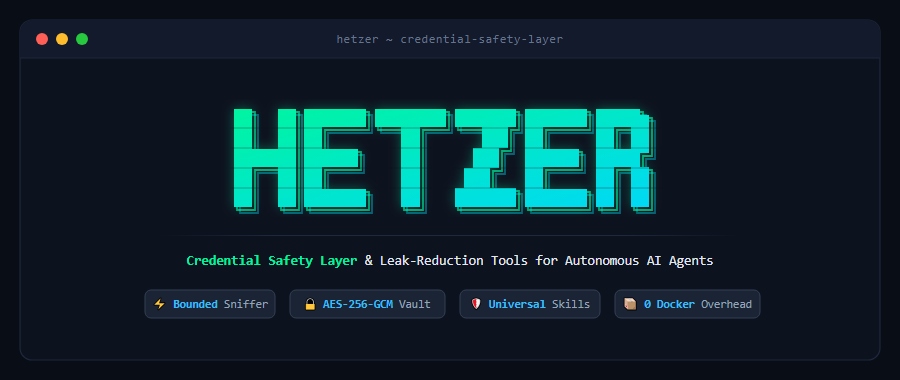Click the large HETZER pixel logo
The image size is (900, 380).
tap(445, 160)
